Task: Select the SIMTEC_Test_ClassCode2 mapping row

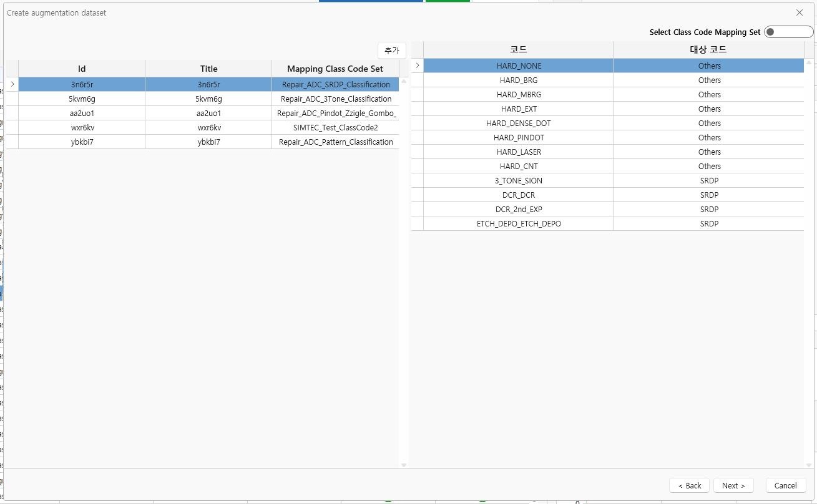Action: 335,127
